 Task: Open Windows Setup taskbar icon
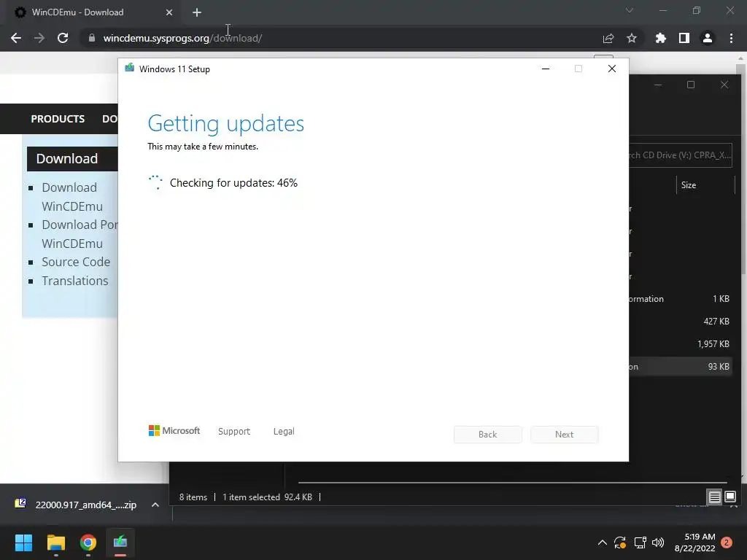120,542
